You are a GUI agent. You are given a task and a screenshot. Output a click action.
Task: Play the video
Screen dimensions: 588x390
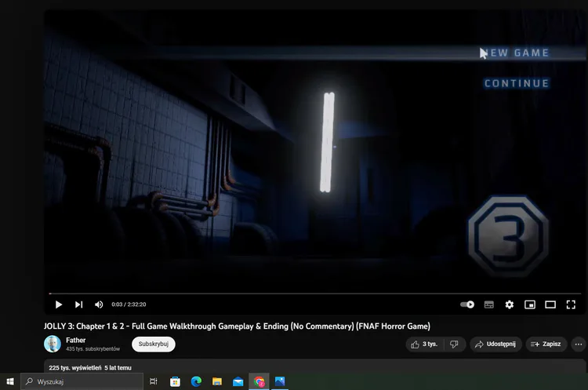pyautogui.click(x=59, y=304)
